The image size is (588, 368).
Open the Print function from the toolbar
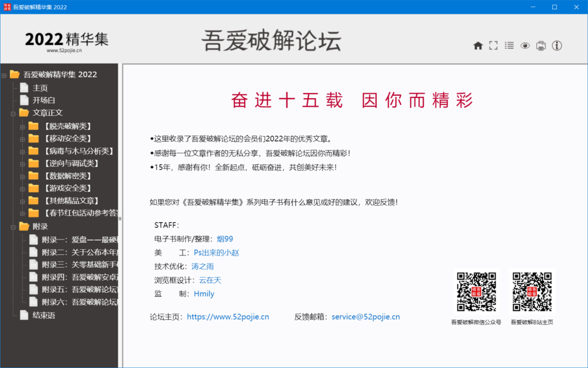click(x=540, y=45)
